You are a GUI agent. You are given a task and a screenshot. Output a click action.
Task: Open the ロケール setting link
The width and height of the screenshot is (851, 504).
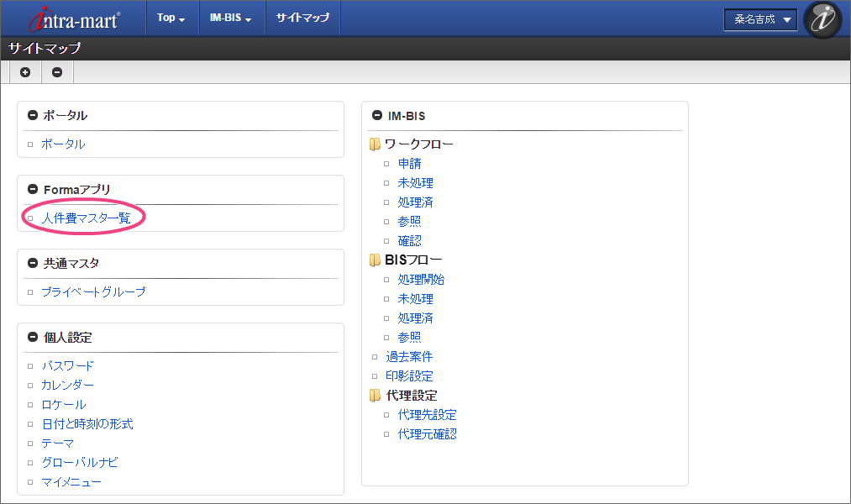pos(64,405)
